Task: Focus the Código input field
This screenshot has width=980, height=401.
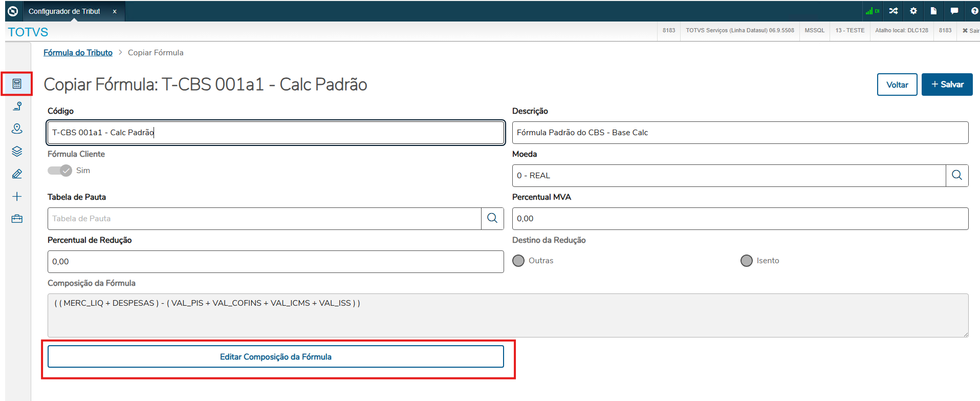Action: pyautogui.click(x=276, y=133)
